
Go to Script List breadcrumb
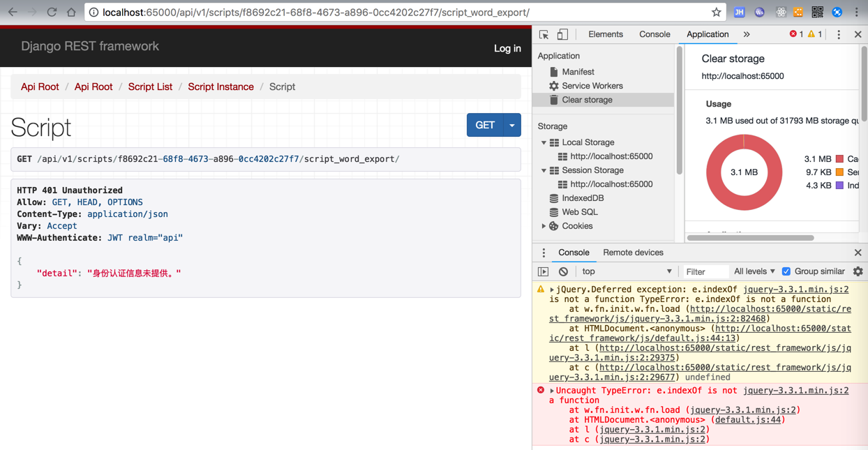[150, 87]
